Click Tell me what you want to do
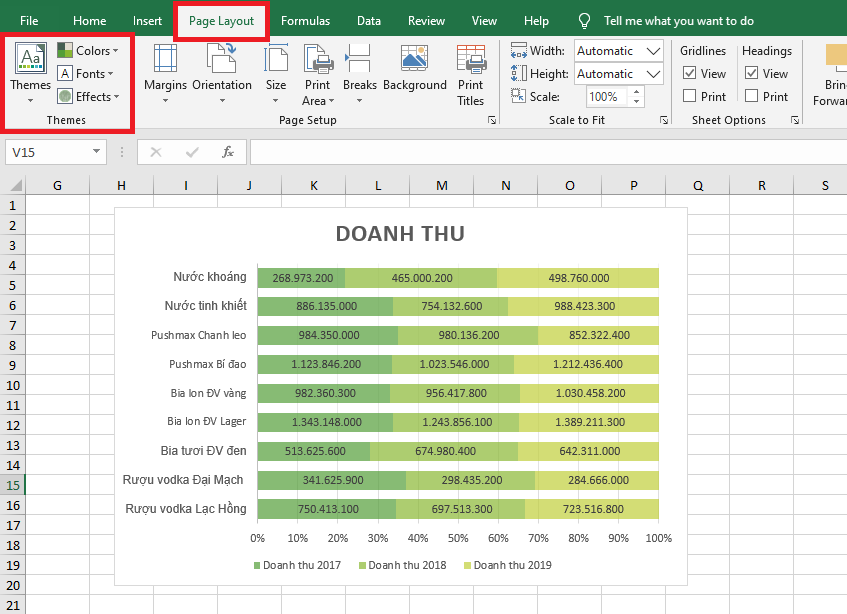Screen dimensions: 847x614 point(678,20)
